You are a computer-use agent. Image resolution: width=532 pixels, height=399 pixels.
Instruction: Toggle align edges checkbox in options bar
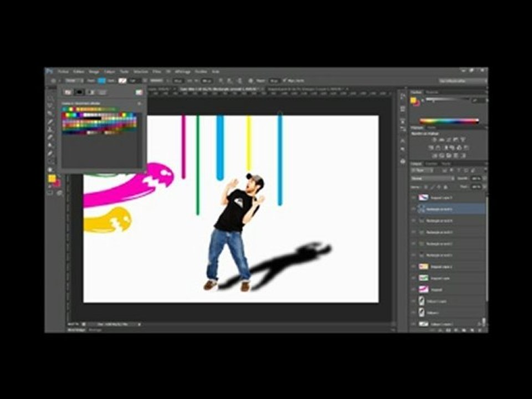click(x=284, y=81)
